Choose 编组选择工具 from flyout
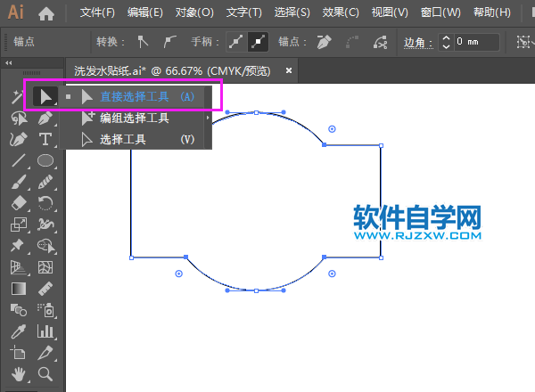This screenshot has width=535, height=392. click(x=136, y=118)
